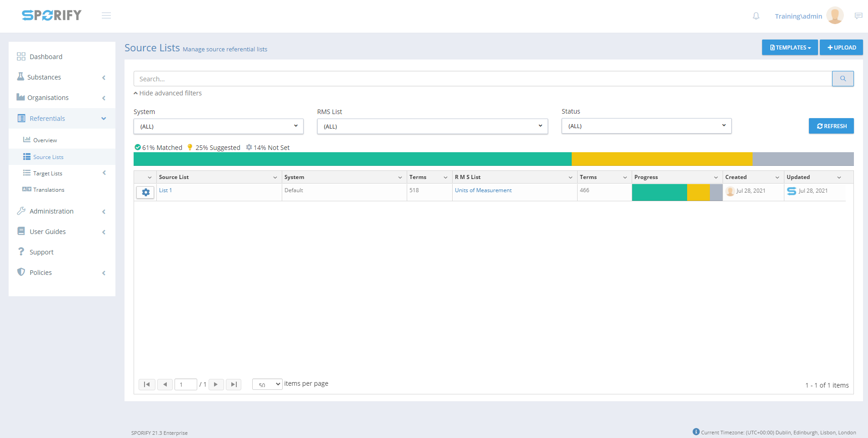The image size is (868, 438).
Task: Change the items per page dropdown
Action: (267, 384)
